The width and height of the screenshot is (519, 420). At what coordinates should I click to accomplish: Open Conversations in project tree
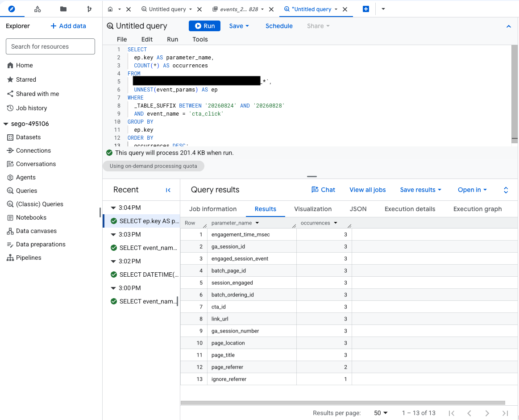[31, 164]
